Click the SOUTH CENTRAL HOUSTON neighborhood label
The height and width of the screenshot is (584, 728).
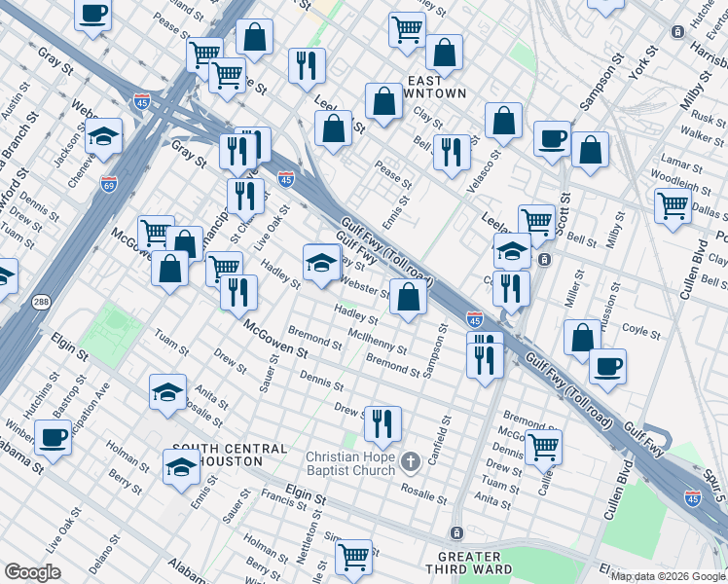point(230,455)
